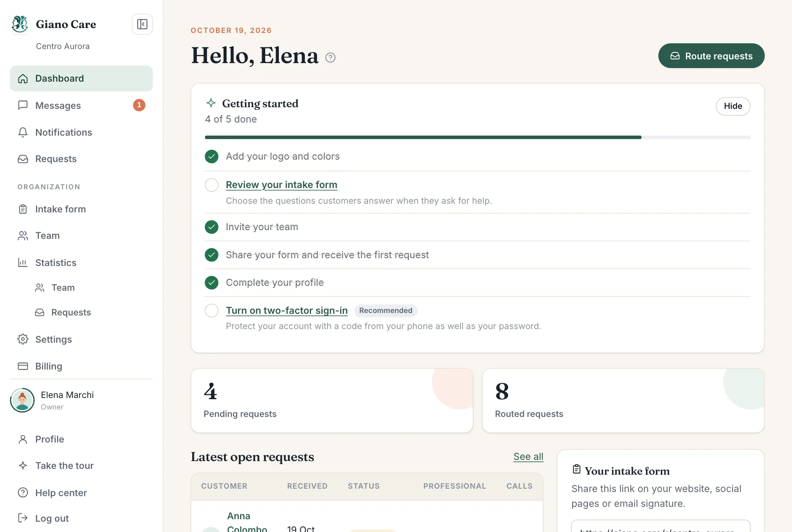Click the Centro Aurora organization name
This screenshot has height=532, width=792.
click(63, 46)
